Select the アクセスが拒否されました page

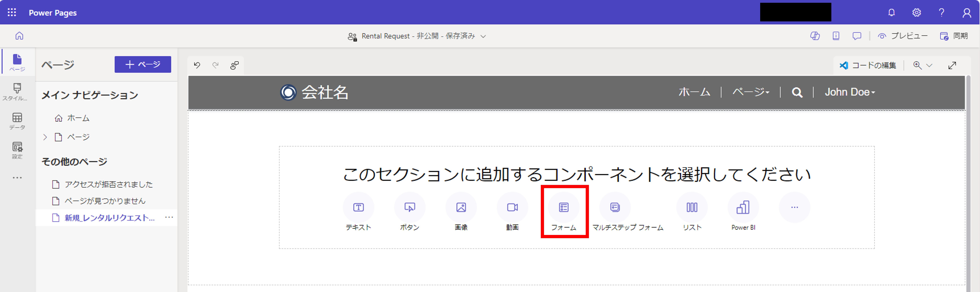click(108, 184)
